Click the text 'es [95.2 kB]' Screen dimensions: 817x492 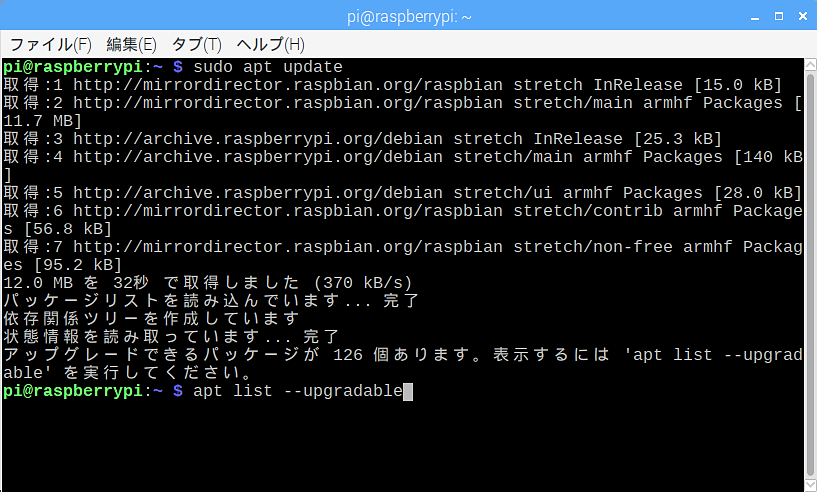pyautogui.click(x=63, y=265)
